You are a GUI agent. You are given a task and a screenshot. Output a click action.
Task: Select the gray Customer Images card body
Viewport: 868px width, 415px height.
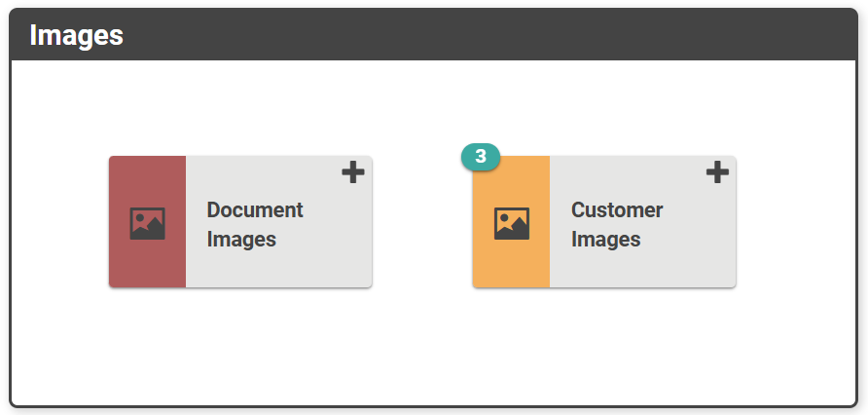click(642, 268)
